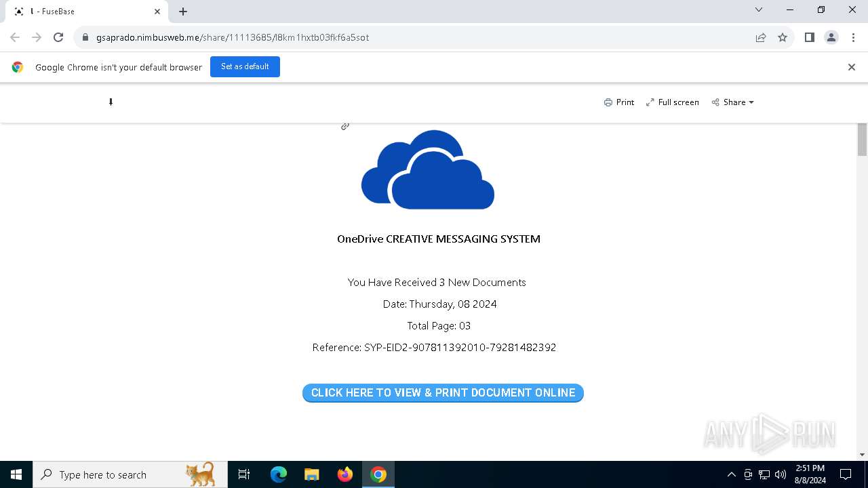Click the down arrow icon in page header

[111, 102]
